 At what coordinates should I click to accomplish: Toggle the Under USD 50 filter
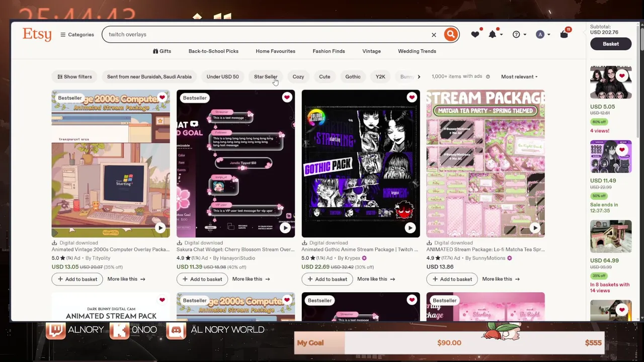222,76
